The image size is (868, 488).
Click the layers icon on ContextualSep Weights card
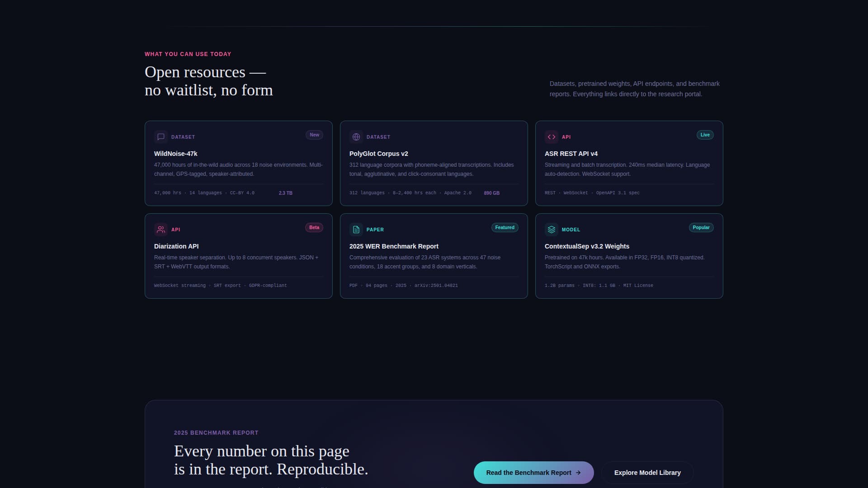(551, 230)
